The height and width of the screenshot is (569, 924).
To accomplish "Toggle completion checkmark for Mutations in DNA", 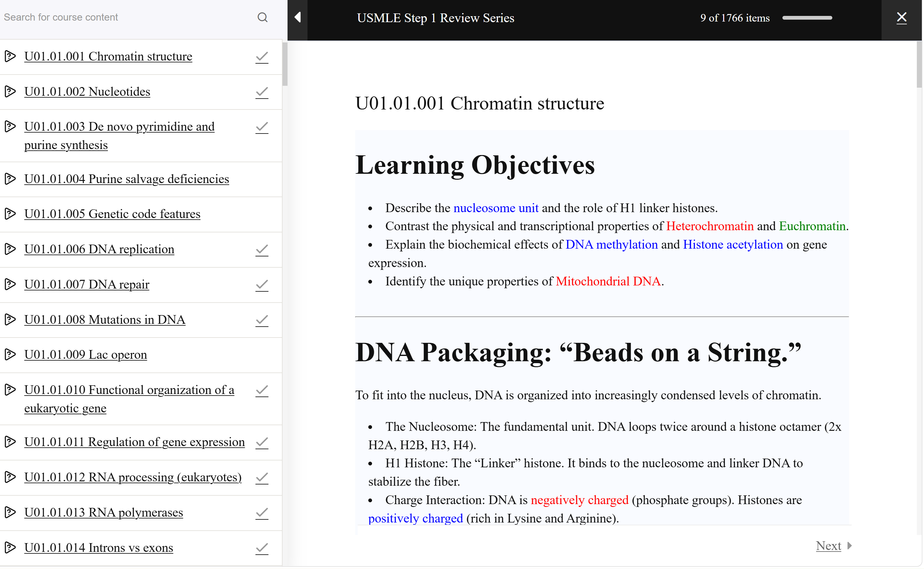I will [262, 320].
